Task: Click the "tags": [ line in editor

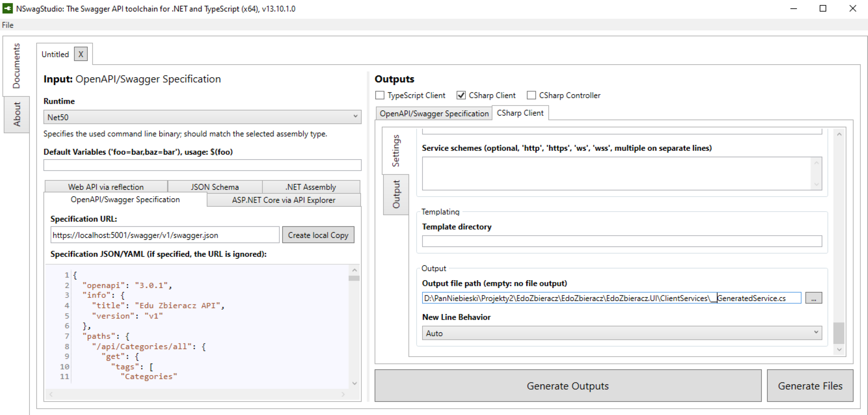Action: (x=132, y=367)
